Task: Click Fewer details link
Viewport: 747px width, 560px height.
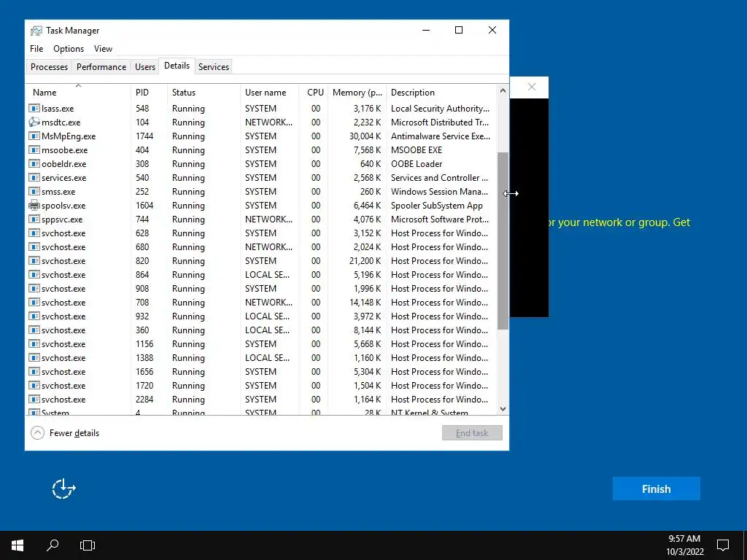Action: (x=74, y=433)
